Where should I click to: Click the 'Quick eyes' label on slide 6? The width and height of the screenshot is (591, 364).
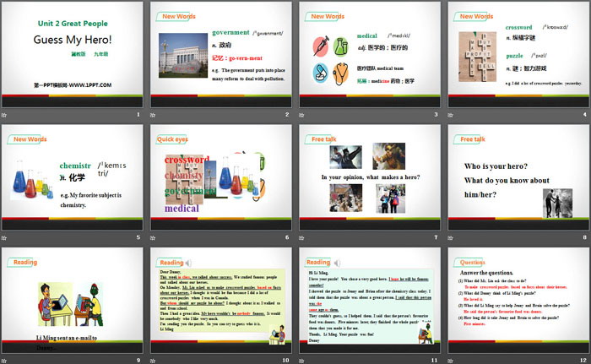pyautogui.click(x=171, y=139)
